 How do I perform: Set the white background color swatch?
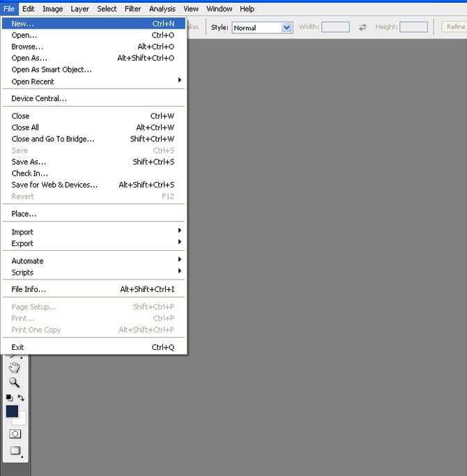22,420
